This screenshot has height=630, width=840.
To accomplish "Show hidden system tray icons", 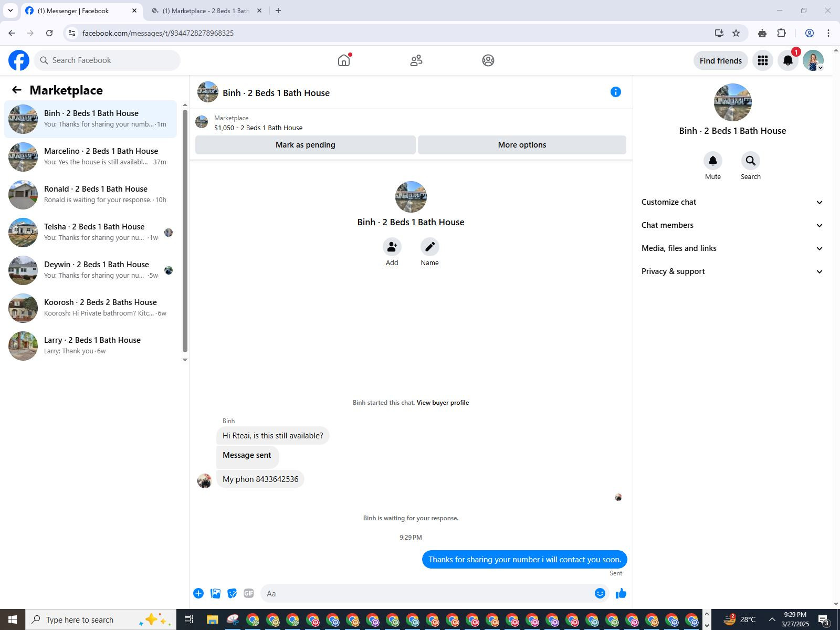I will [772, 620].
